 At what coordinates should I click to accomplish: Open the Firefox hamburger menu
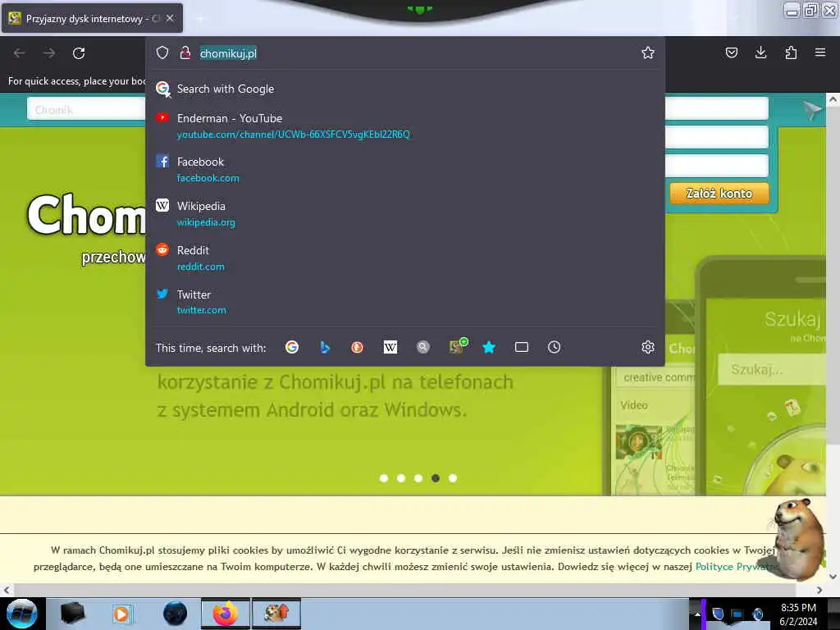(x=819, y=52)
